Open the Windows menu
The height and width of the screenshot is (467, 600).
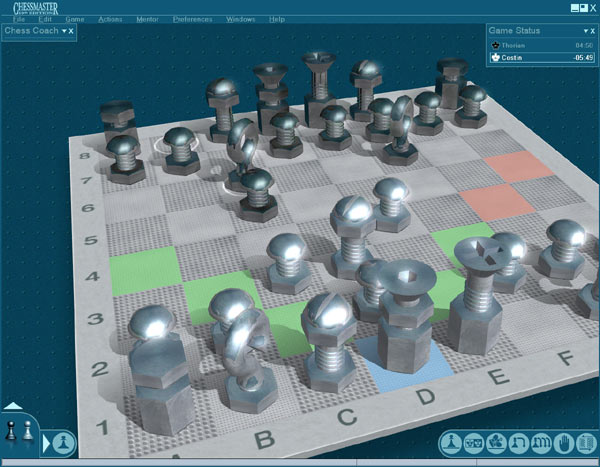pos(240,19)
